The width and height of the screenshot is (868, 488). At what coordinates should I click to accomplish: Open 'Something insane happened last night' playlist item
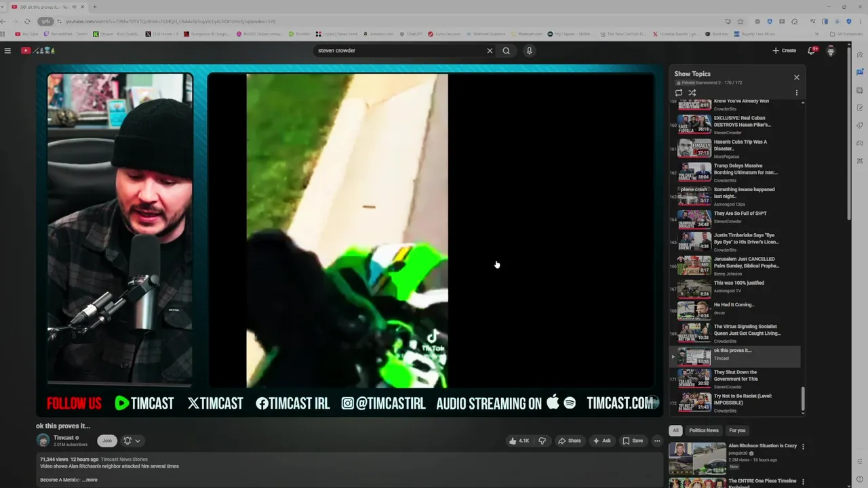coord(736,196)
